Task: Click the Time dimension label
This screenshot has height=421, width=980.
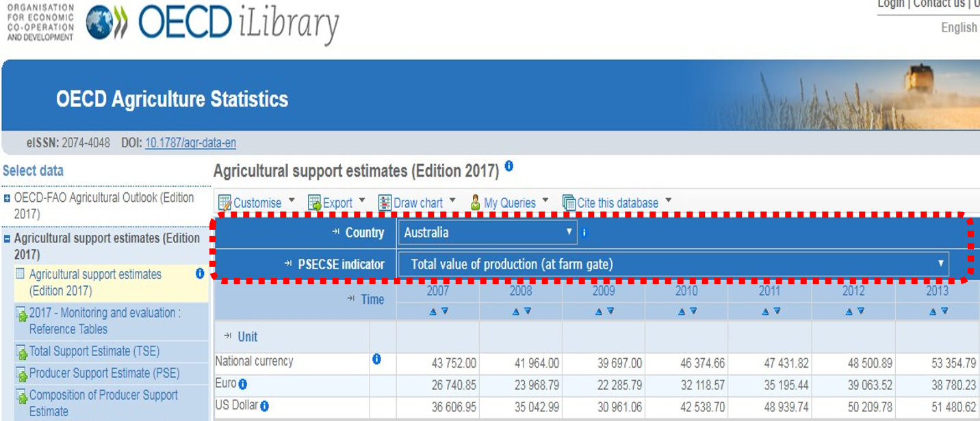Action: coord(373,299)
